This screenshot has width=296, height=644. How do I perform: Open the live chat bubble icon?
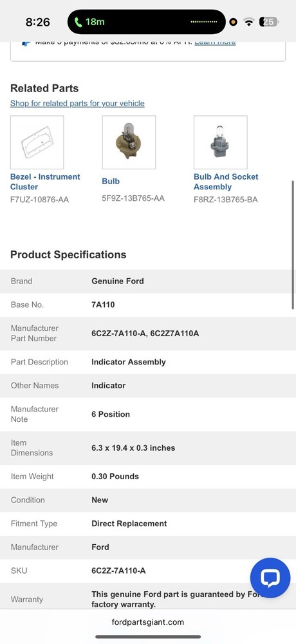coord(270,578)
